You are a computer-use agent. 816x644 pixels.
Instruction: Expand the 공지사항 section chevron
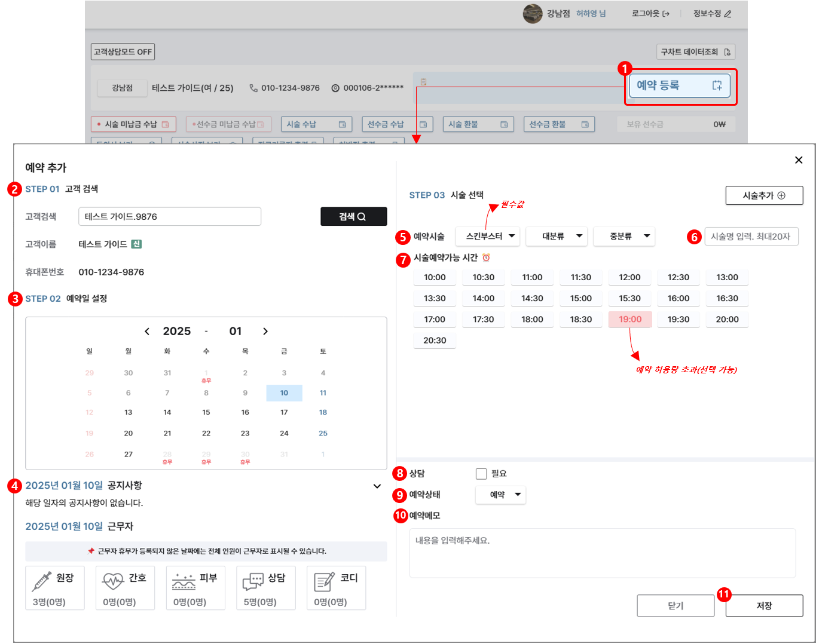click(377, 486)
